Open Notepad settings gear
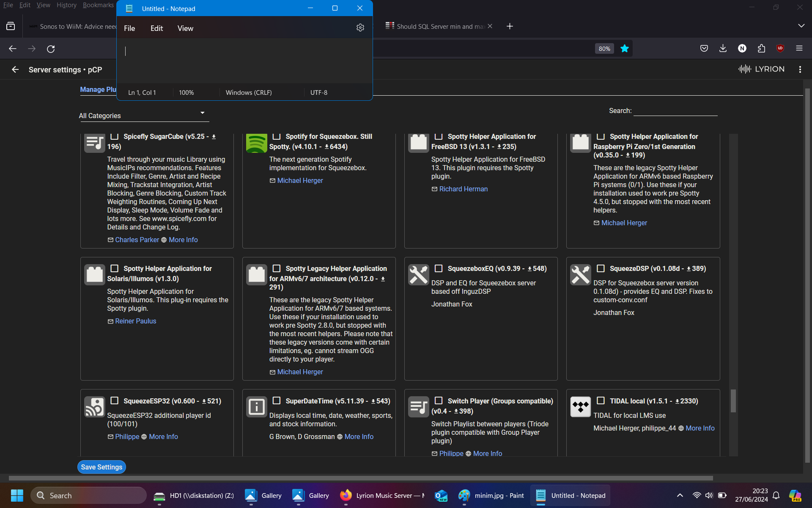This screenshot has height=508, width=812. [360, 28]
